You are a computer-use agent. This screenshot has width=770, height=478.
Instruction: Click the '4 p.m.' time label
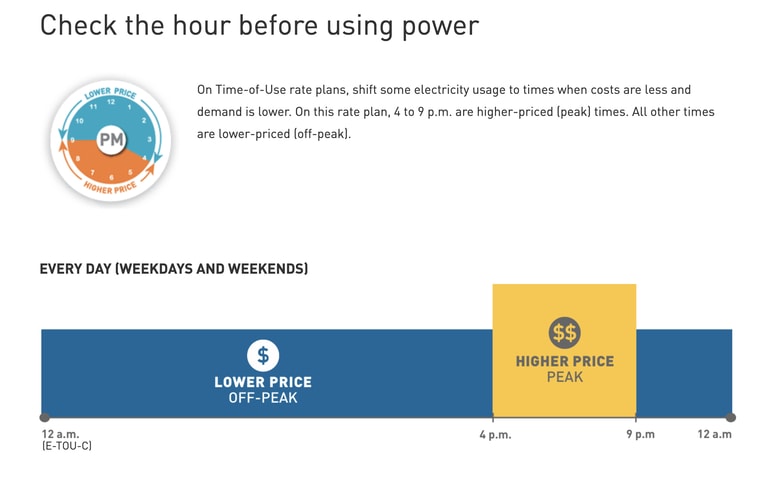tap(493, 435)
